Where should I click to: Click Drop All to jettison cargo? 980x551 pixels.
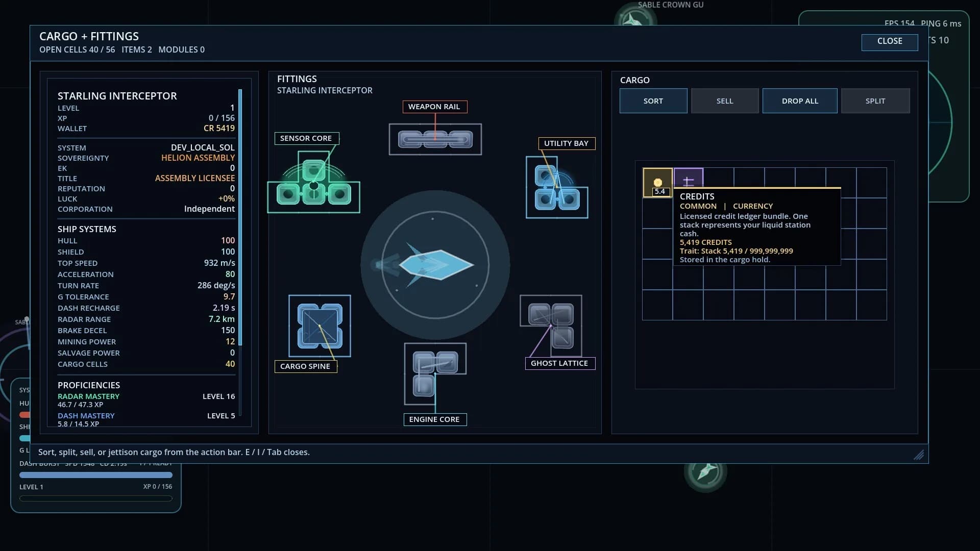[x=800, y=101]
